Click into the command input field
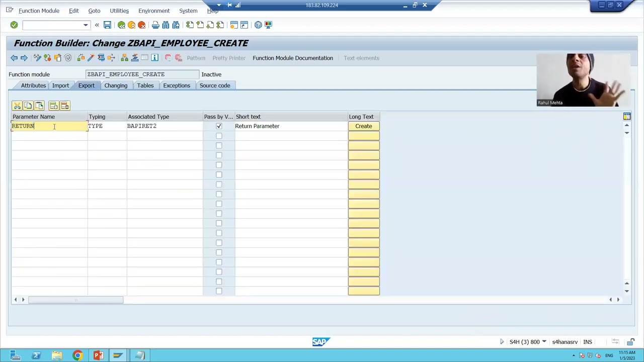This screenshot has width=644, height=362. [x=52, y=25]
